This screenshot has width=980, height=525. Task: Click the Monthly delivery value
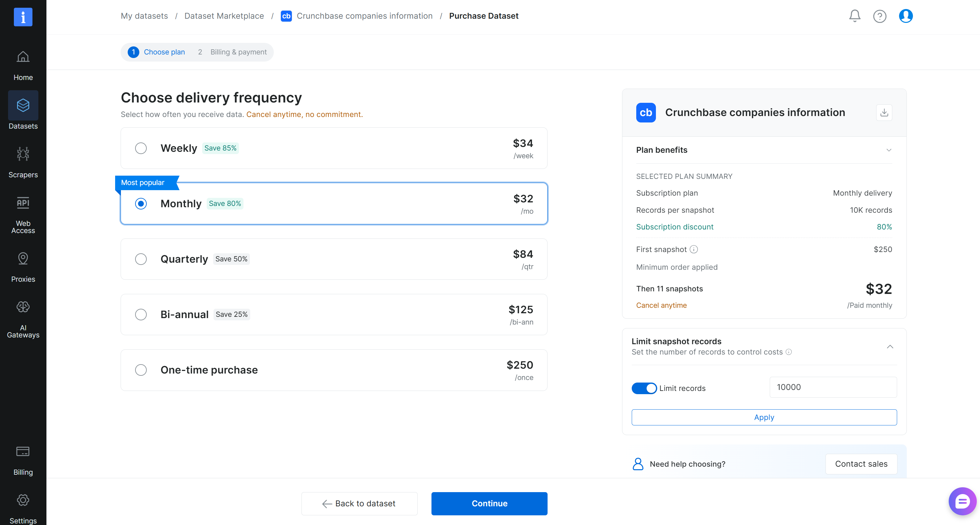[862, 193]
